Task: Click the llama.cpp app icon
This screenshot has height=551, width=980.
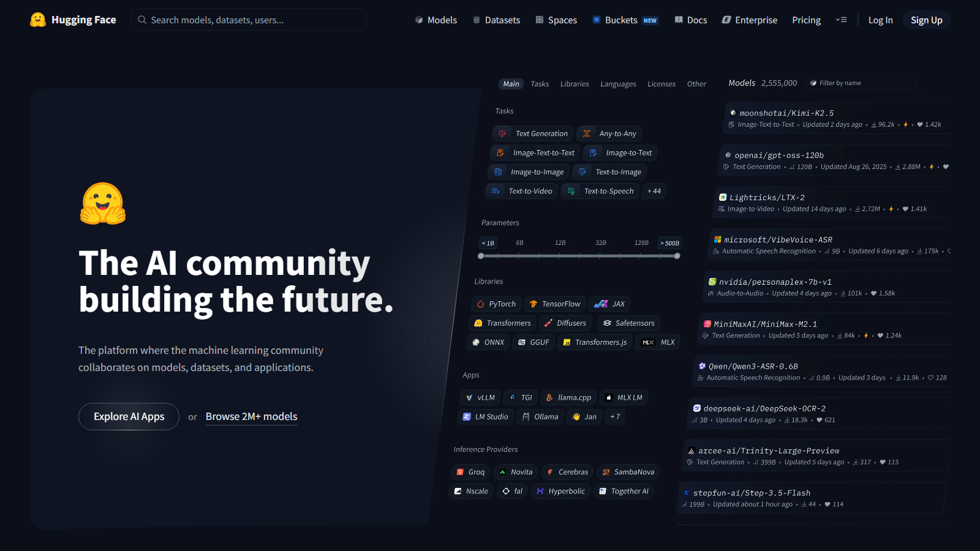Action: [x=549, y=398]
